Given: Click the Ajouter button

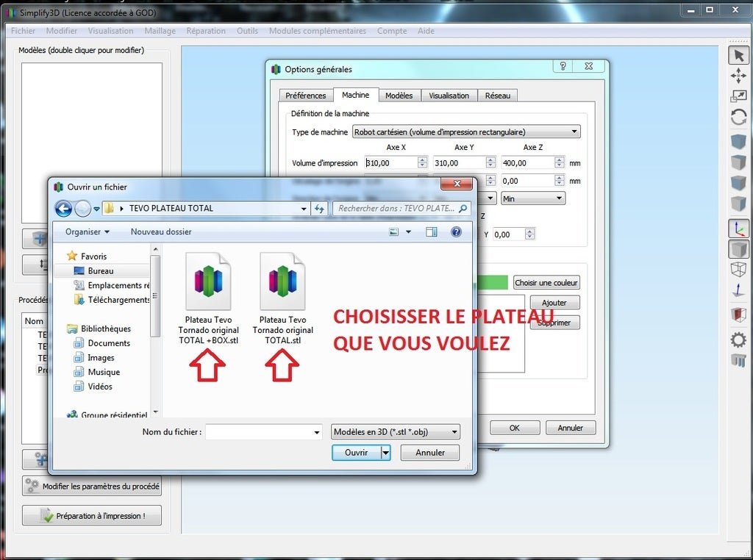Looking at the screenshot, I should 554,302.
